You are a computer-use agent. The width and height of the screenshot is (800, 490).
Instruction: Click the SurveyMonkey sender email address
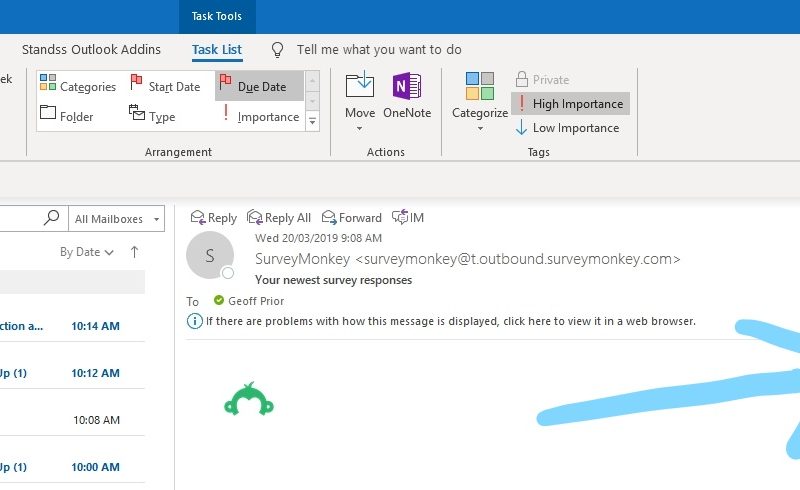coord(517,259)
